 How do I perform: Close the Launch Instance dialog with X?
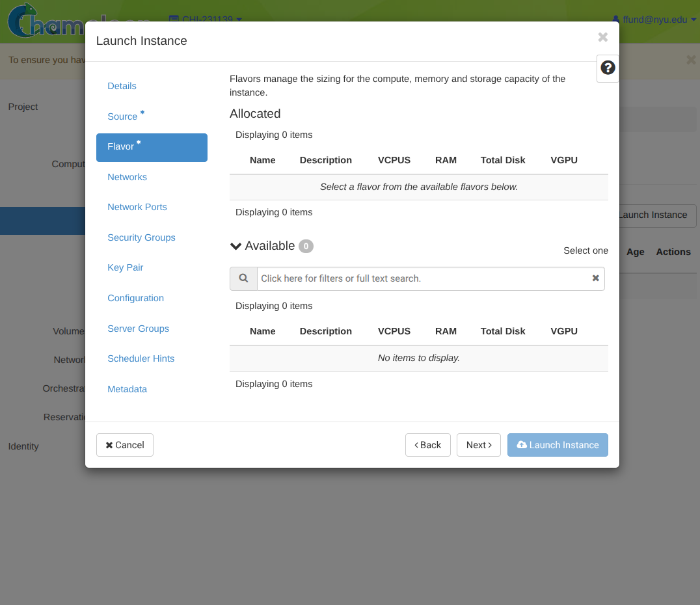click(602, 37)
